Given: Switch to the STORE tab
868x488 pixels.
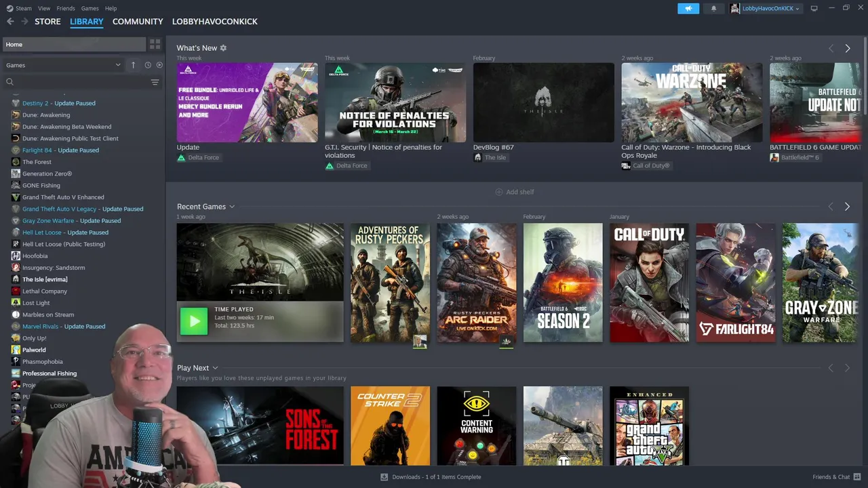Looking at the screenshot, I should 47,22.
